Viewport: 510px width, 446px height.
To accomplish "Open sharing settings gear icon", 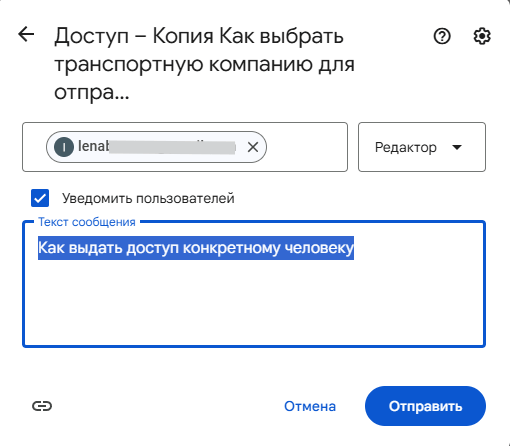I will (482, 36).
